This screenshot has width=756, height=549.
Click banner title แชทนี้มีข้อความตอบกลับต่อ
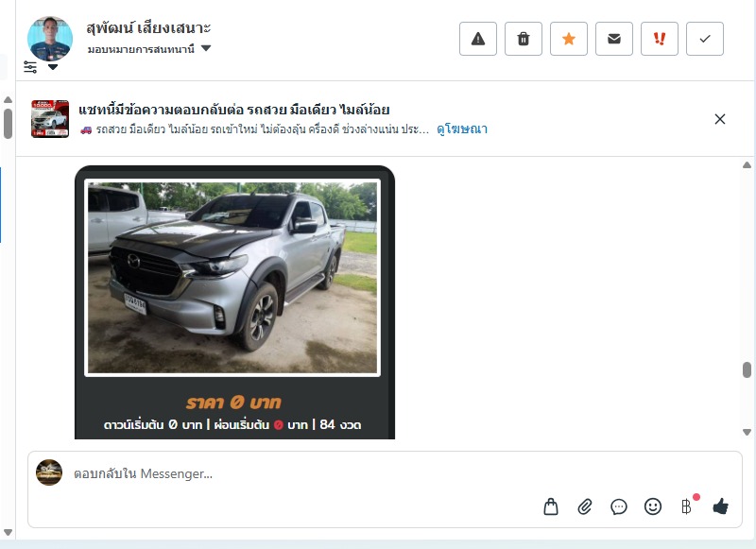(x=234, y=110)
